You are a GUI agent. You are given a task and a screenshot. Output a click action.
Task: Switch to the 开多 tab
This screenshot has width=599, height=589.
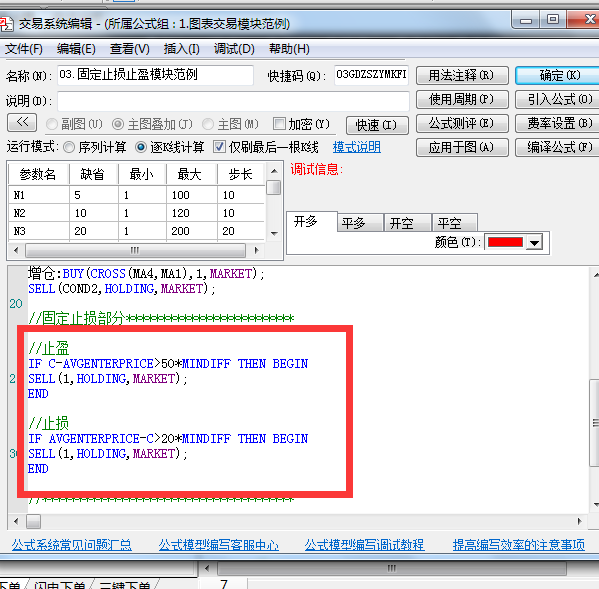312,222
